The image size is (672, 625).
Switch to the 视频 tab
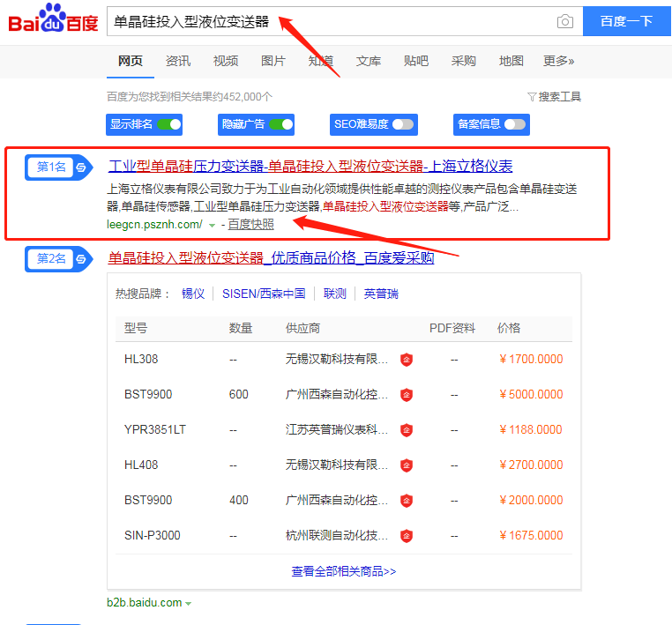[x=226, y=61]
